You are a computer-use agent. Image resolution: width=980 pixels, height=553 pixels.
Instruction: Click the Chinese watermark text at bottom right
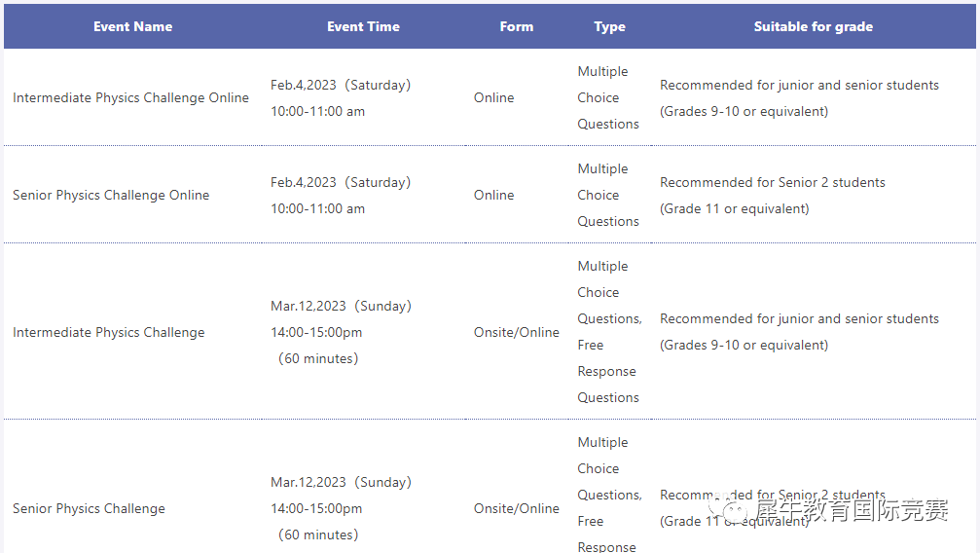click(x=852, y=510)
